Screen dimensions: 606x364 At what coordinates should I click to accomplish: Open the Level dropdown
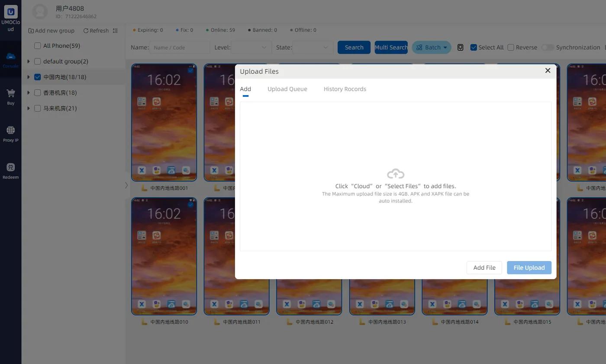tap(251, 48)
